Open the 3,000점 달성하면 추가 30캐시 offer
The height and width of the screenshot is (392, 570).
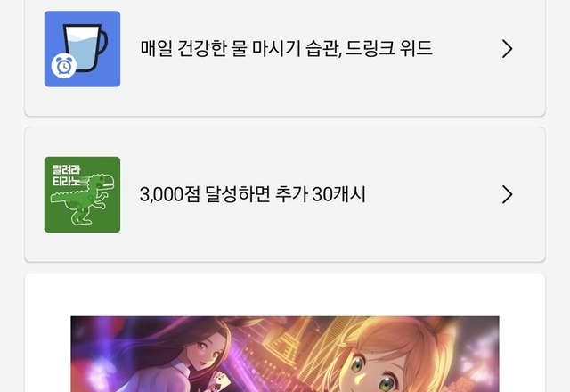pyautogui.click(x=285, y=194)
